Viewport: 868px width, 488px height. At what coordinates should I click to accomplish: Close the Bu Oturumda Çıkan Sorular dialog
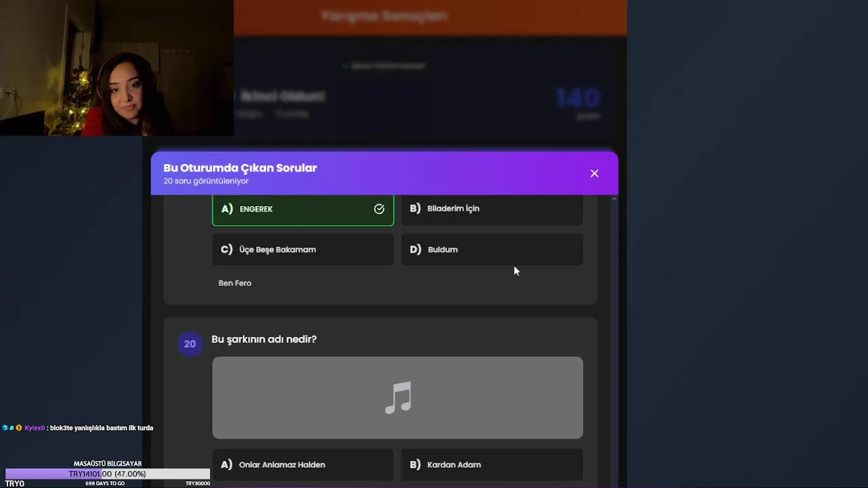[x=594, y=174]
